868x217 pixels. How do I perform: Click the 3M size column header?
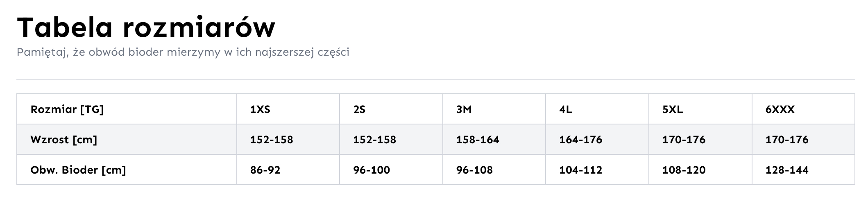464,110
